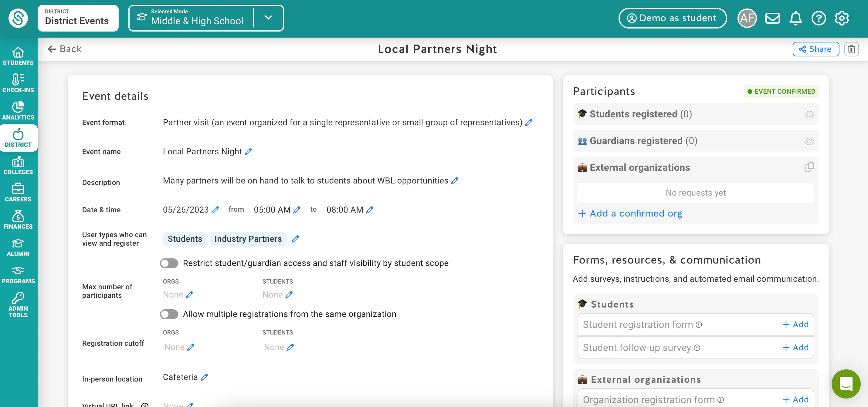Open the Students sidebar section
Screen dimensions: 868x407
[18, 56]
